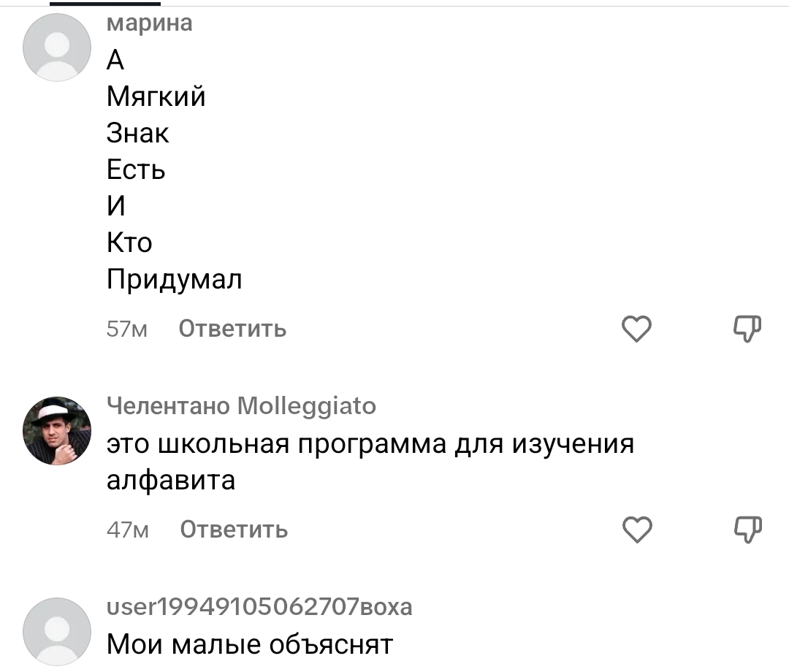
Task: Open Челентано Molleggiato's profile photo with hat
Action: click(x=57, y=431)
